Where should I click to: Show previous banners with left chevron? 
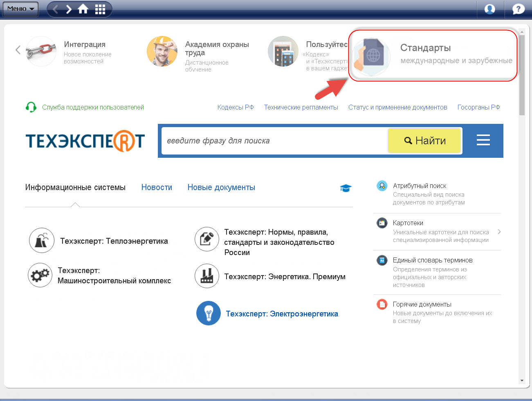click(18, 50)
